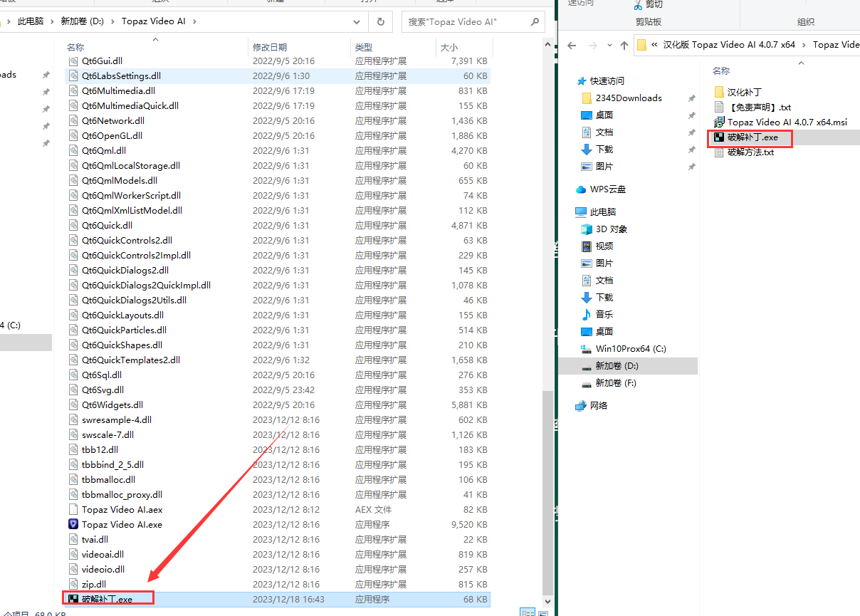Click the 9,520 KB size cell

(469, 524)
